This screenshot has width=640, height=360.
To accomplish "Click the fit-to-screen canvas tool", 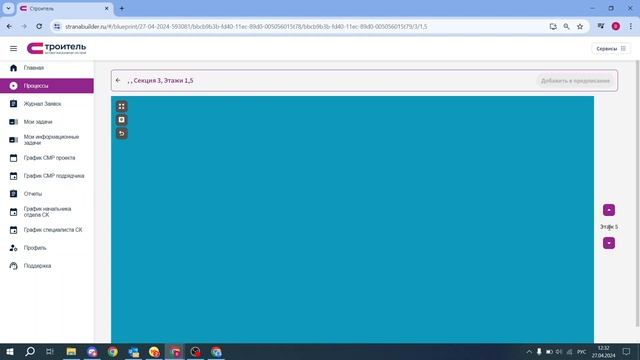I will point(121,107).
